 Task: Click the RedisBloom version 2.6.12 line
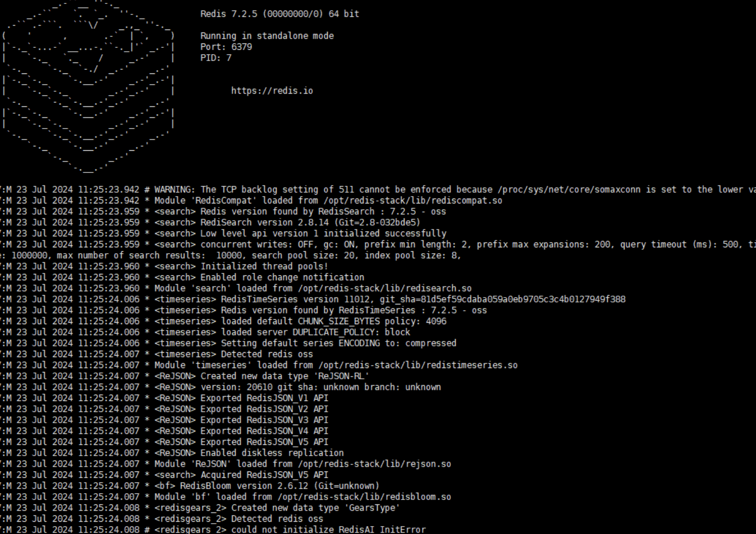click(189, 486)
